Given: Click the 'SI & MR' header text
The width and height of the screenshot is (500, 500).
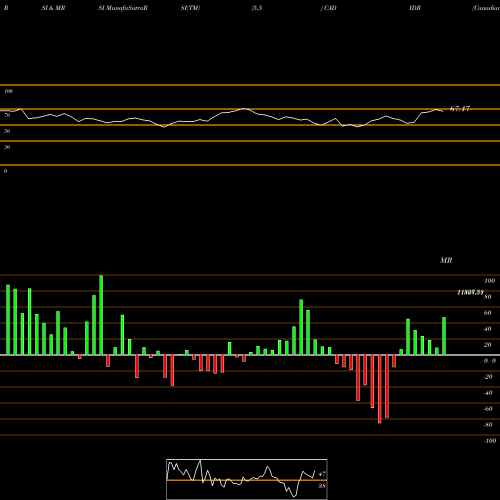Looking at the screenshot, I should point(53,8).
